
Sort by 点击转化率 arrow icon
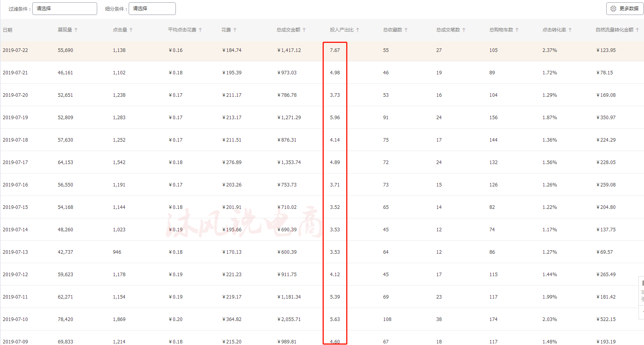(x=570, y=30)
